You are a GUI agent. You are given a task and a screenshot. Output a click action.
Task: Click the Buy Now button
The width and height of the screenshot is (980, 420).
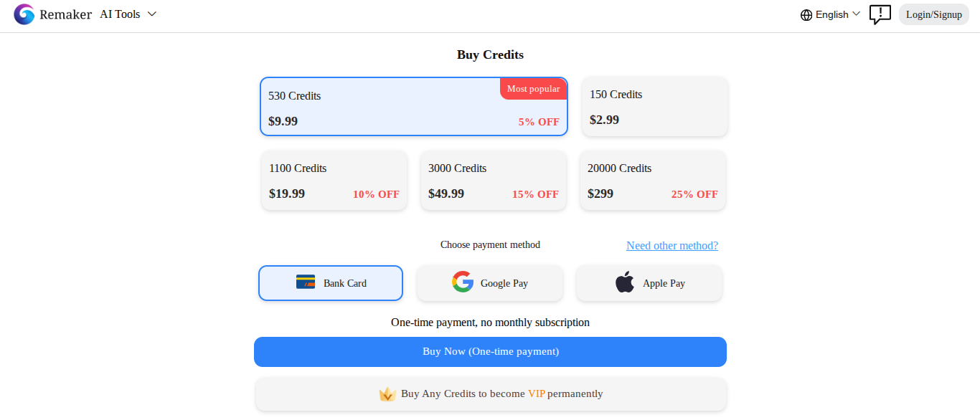(490, 352)
